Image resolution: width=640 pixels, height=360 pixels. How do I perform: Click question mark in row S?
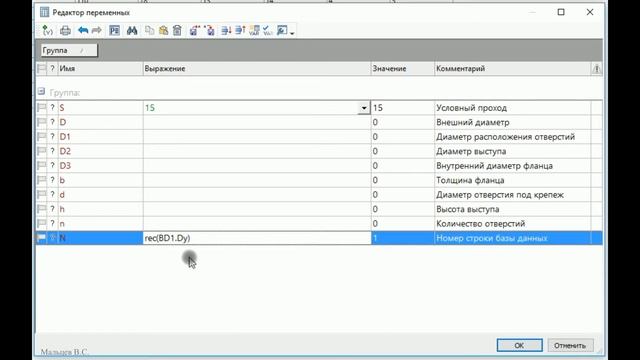(x=52, y=108)
